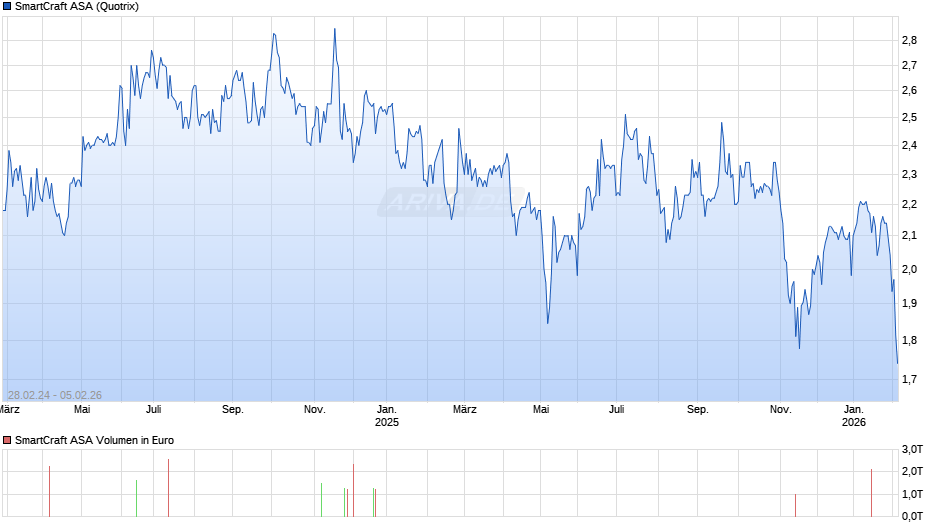
Task: Click the red Volumen legend square
Action: pos(7,440)
